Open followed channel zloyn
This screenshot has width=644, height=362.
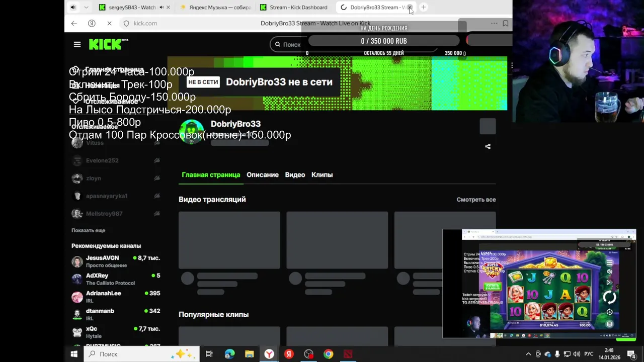click(x=116, y=178)
